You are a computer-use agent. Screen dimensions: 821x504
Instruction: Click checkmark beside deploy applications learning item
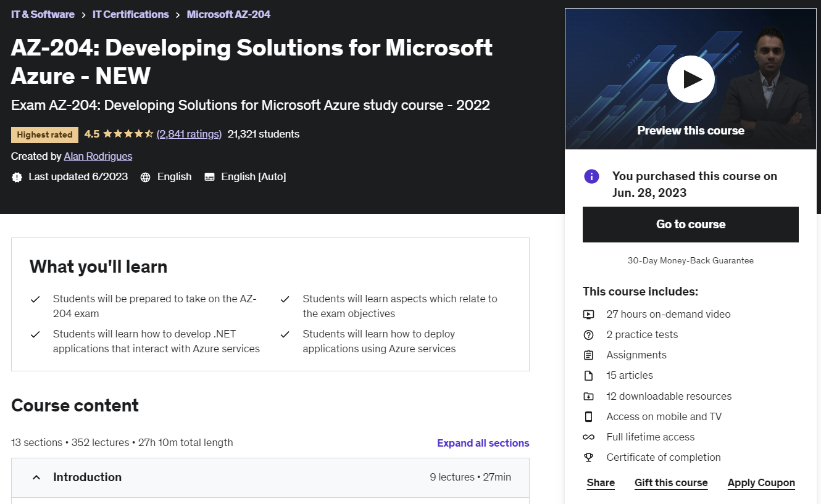click(x=285, y=334)
